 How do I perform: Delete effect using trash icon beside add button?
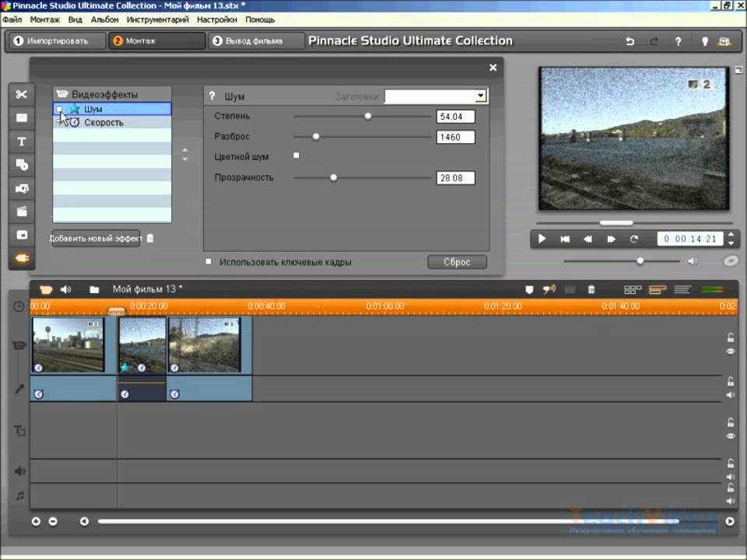[150, 239]
